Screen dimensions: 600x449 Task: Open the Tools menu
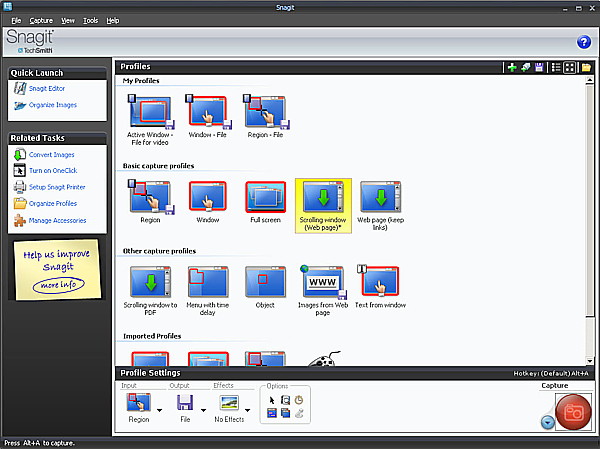(91, 21)
